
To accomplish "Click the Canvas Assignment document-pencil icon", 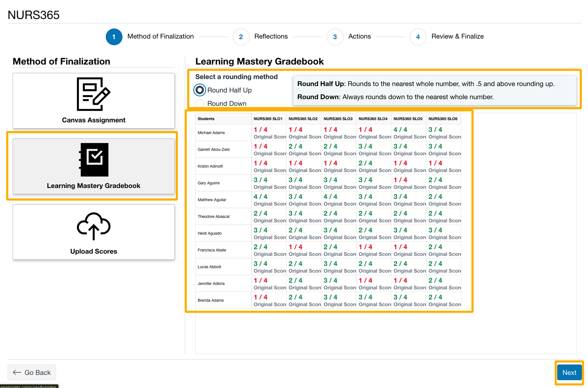I will click(x=93, y=94).
